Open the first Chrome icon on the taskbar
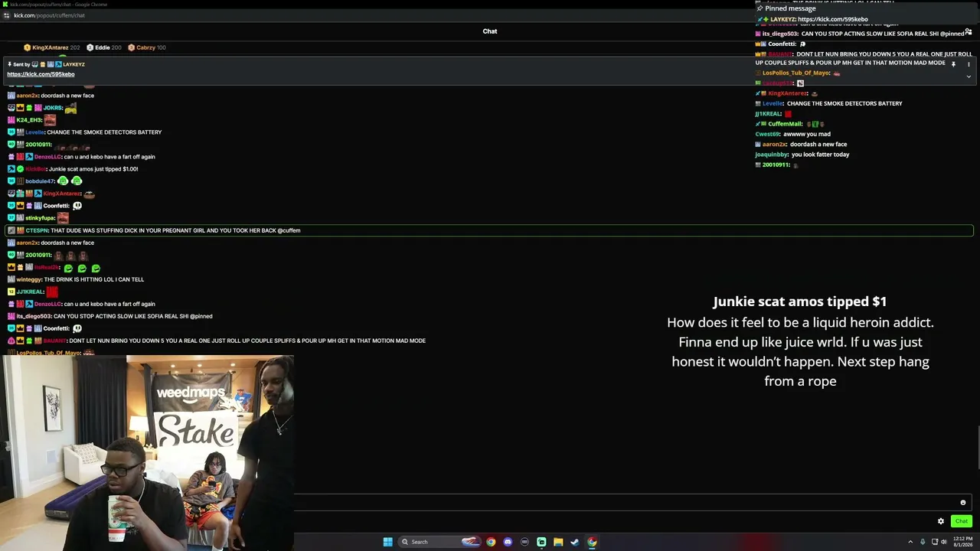 click(x=491, y=542)
